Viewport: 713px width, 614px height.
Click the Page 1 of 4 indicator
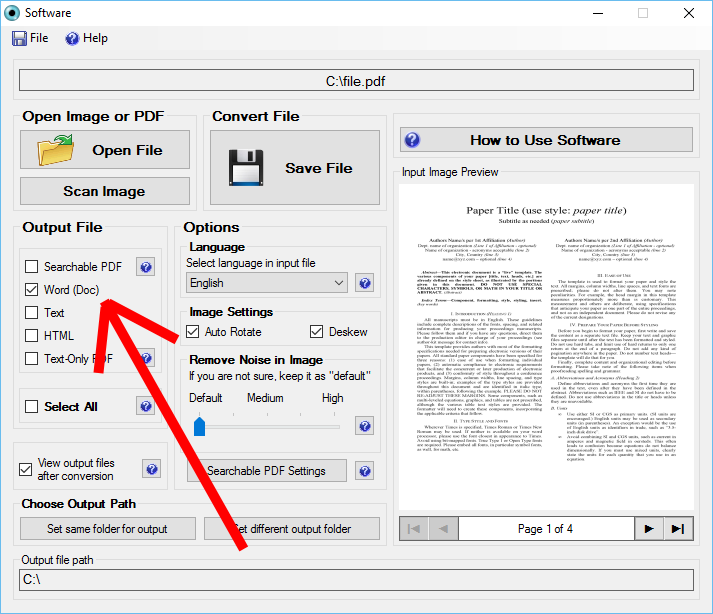[x=546, y=528]
